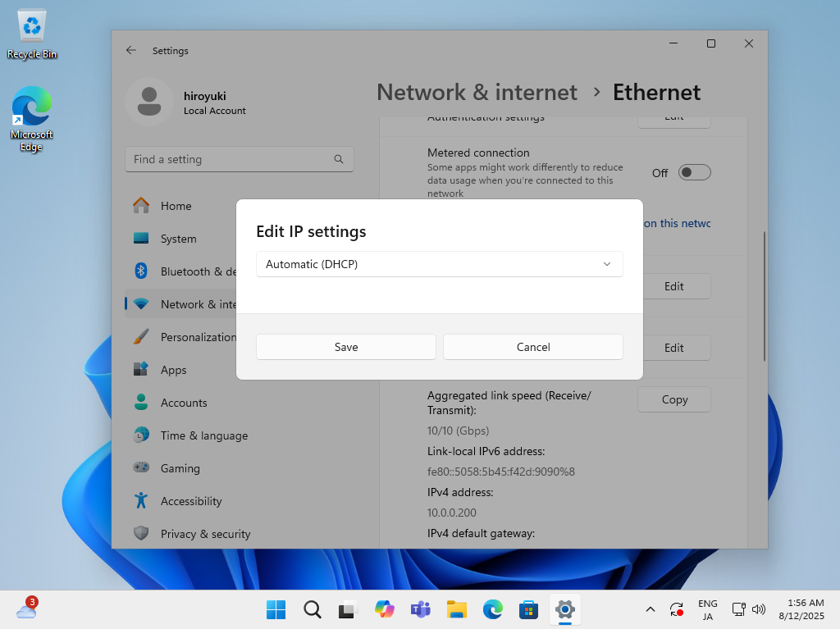Image resolution: width=840 pixels, height=629 pixels.
Task: Cancel the Edit IP settings dialog
Action: coord(532,347)
